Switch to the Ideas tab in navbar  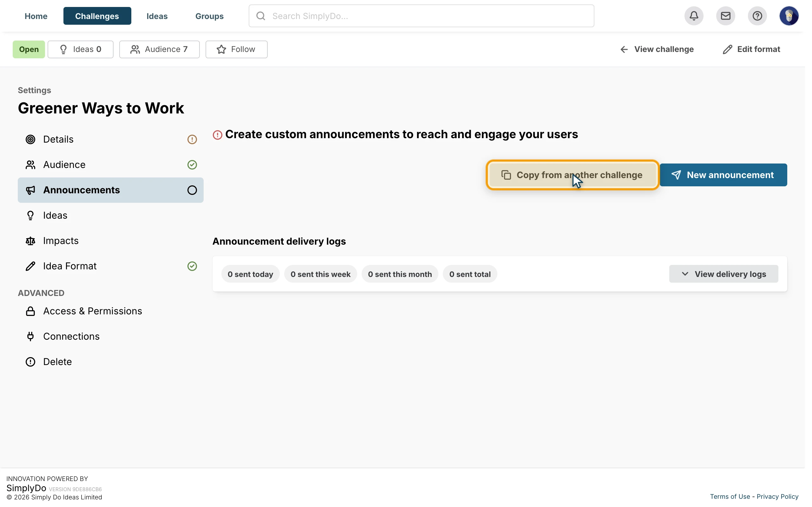[157, 16]
